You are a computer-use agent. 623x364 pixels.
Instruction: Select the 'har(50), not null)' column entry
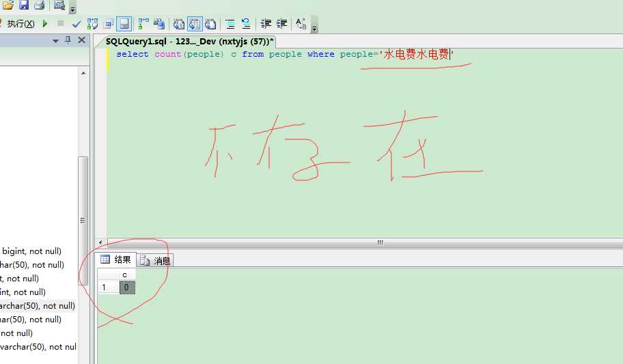coord(32,265)
